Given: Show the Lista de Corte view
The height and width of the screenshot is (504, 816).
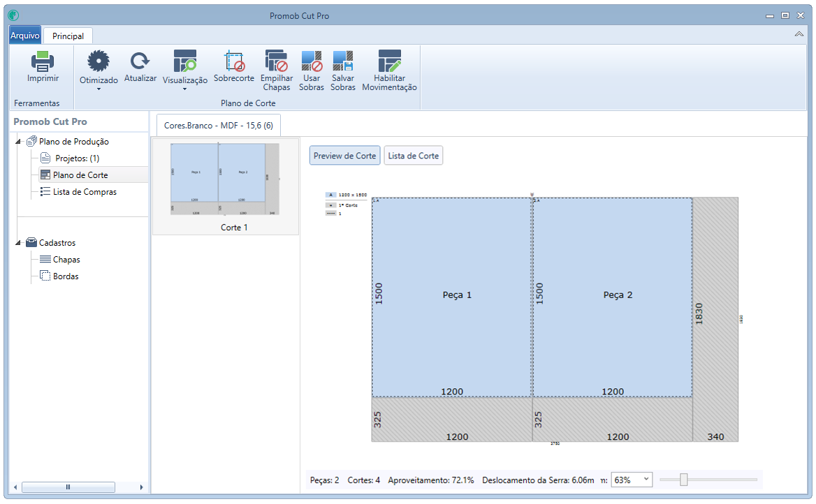Looking at the screenshot, I should point(413,156).
